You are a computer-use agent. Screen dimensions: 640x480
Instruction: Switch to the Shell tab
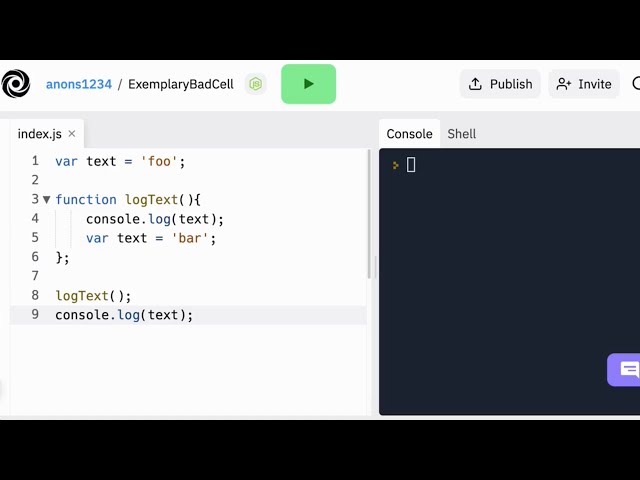click(462, 134)
